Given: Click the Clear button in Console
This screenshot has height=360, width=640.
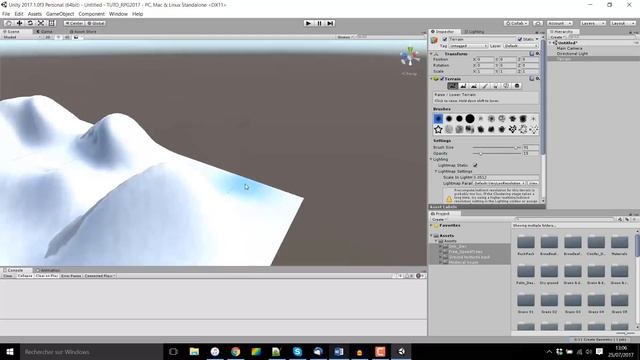Looking at the screenshot, I should click(8, 276).
